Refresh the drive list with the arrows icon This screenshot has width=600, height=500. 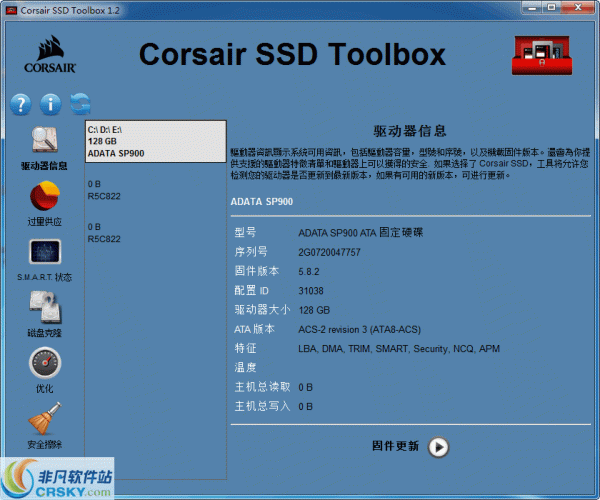coord(80,104)
